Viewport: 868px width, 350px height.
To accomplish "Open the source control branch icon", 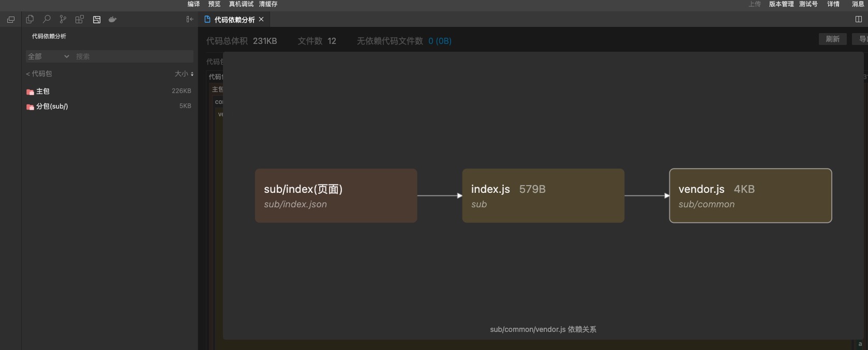I will coord(63,19).
